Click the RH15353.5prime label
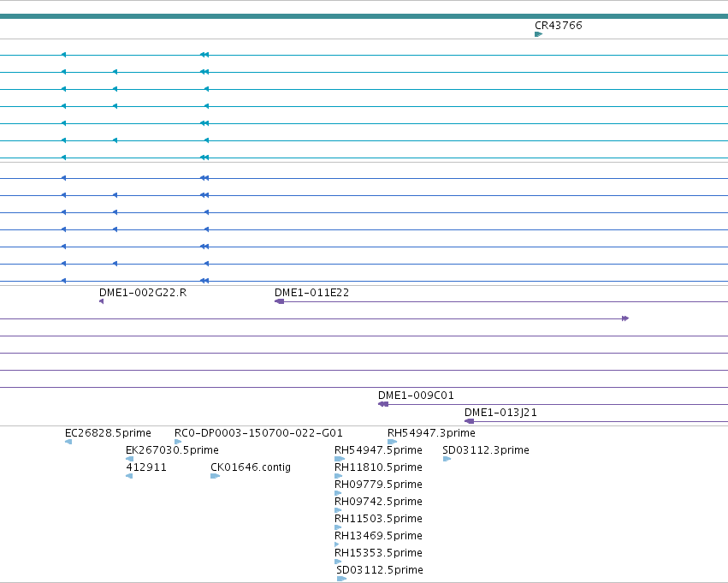 (378, 553)
